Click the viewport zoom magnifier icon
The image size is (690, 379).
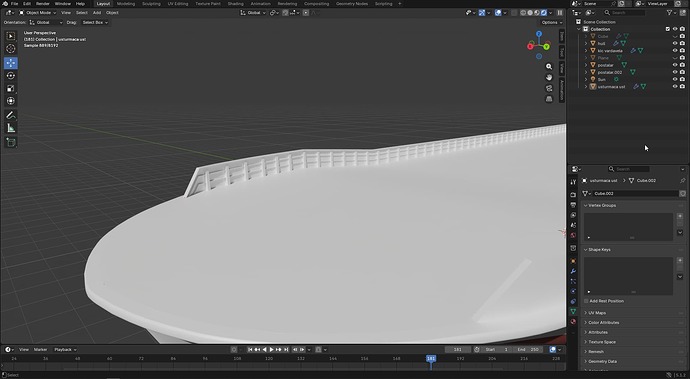point(549,66)
